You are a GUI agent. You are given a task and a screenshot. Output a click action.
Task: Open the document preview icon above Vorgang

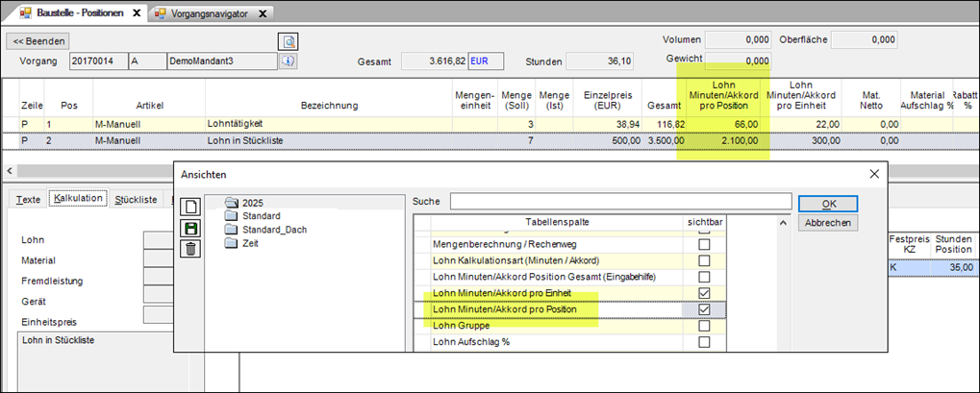tap(289, 41)
